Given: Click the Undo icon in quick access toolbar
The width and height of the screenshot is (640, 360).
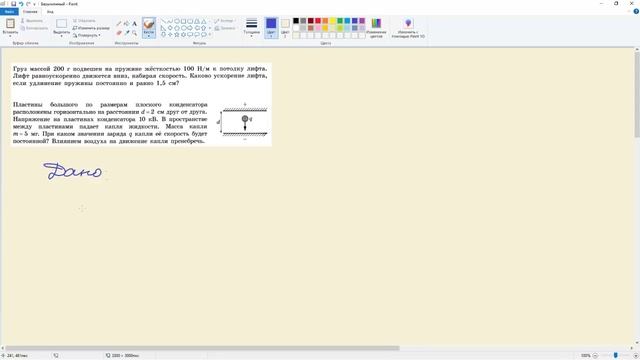Looking at the screenshot, I should (21, 4).
